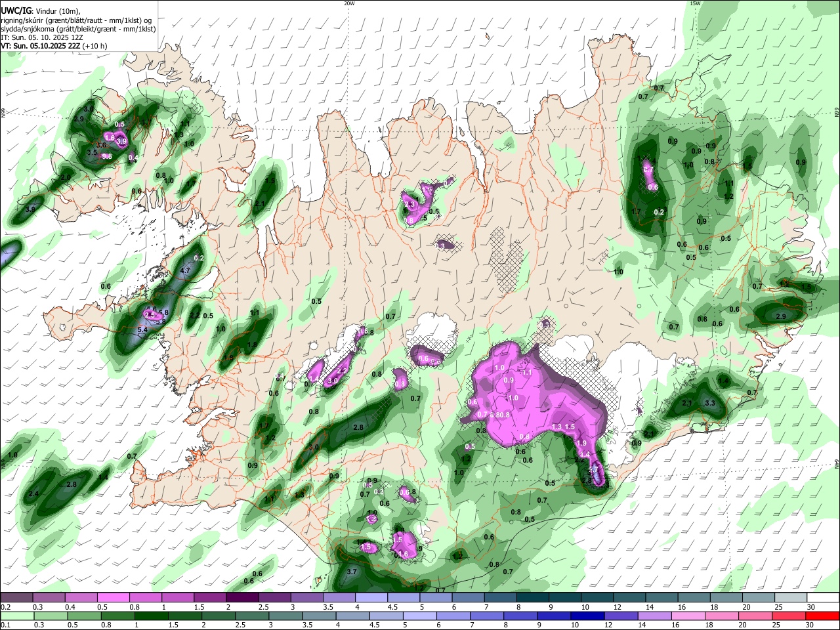
Task: Click the 30 label in the snow legend
Action: tap(811, 607)
